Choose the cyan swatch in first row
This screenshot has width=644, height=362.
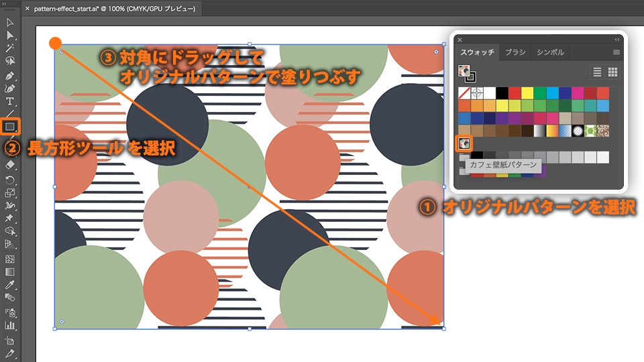click(552, 93)
